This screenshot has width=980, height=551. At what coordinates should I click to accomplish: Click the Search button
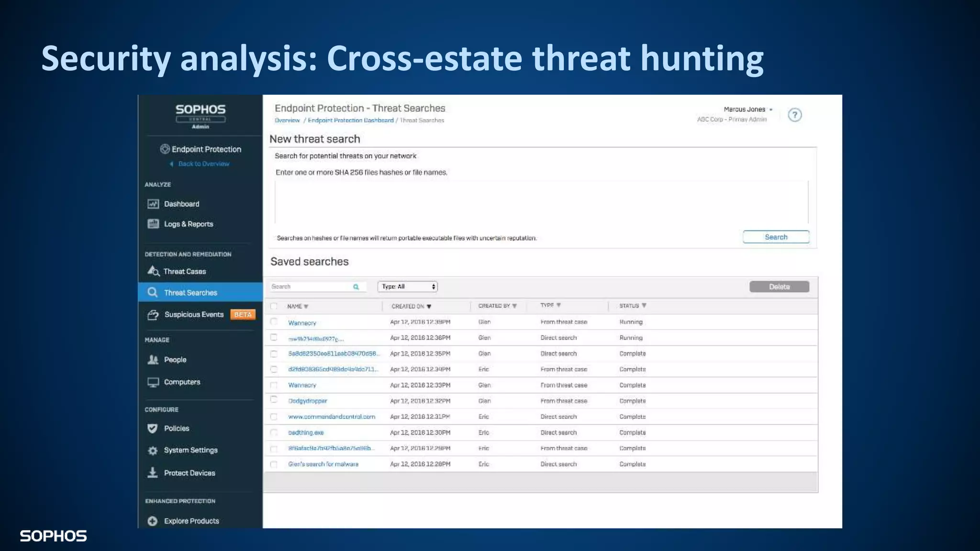click(776, 237)
